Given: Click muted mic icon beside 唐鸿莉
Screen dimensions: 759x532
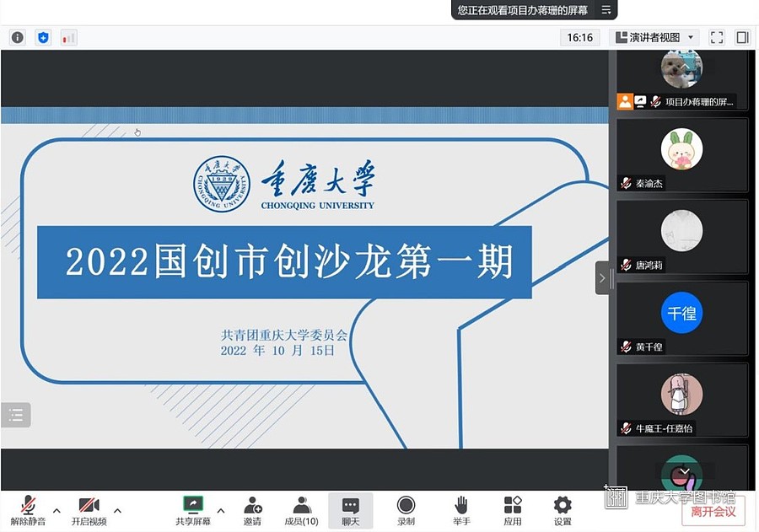Looking at the screenshot, I should pos(626,265).
